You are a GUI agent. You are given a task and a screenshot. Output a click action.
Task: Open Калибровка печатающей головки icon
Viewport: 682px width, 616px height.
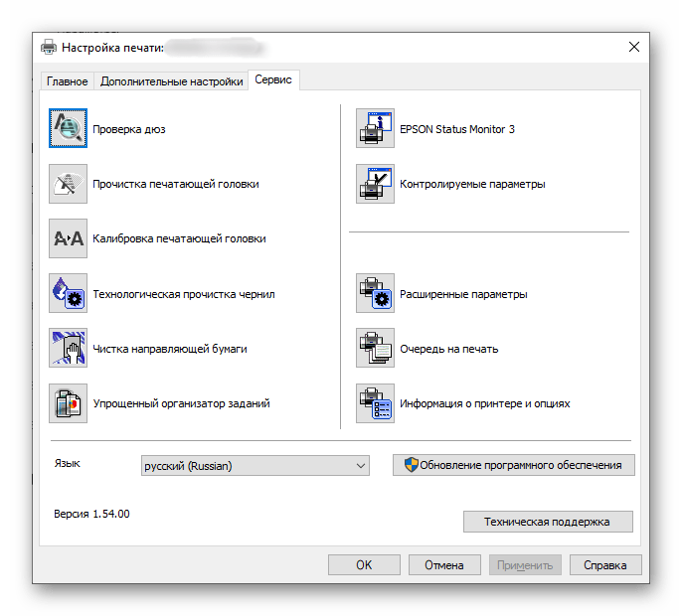click(x=68, y=238)
